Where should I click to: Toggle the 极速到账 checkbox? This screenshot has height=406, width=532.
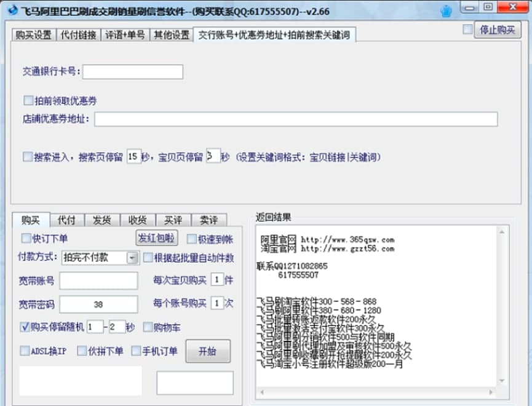point(191,239)
